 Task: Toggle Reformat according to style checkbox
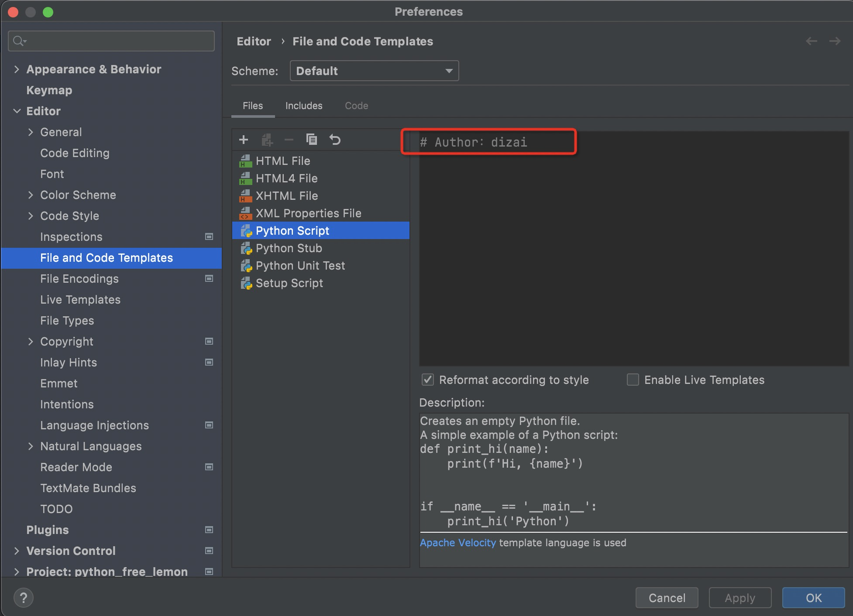pyautogui.click(x=427, y=379)
